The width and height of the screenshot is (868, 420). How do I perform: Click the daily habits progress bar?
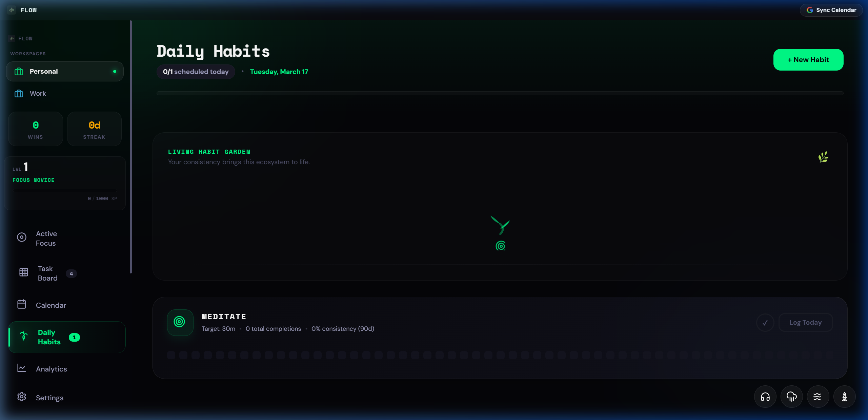click(500, 93)
